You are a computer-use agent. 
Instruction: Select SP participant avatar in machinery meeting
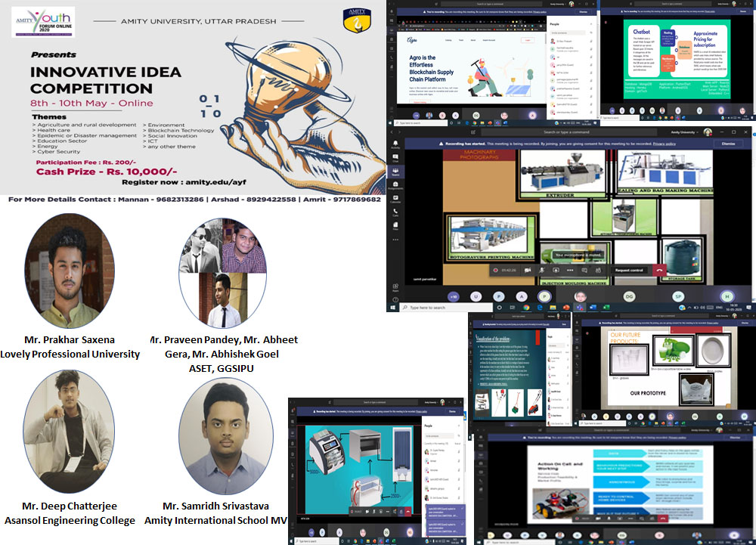[678, 296]
